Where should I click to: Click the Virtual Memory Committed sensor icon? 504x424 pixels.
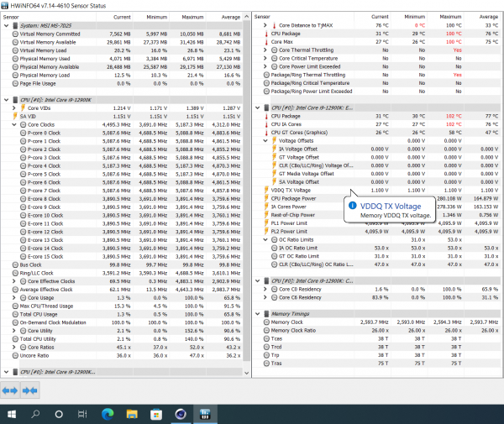(15, 34)
